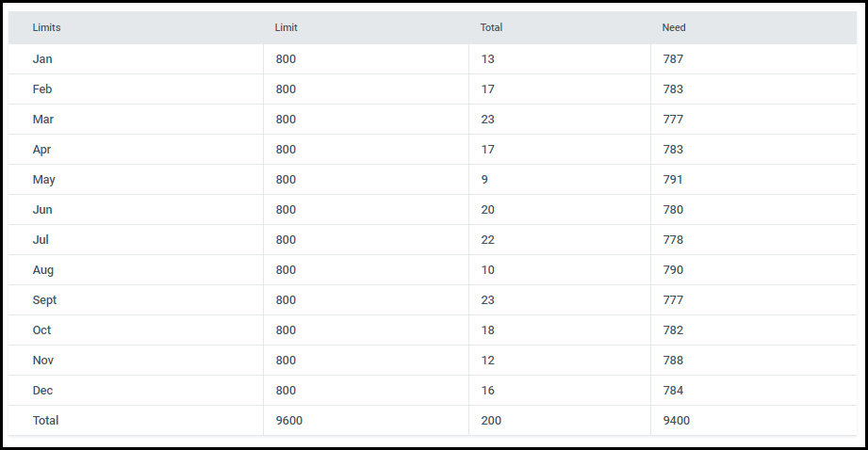The height and width of the screenshot is (450, 868).
Task: Select the Dec row label
Action: coord(42,391)
